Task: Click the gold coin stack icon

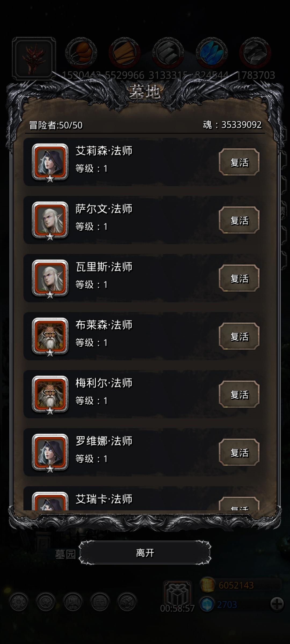Action: coord(207,585)
